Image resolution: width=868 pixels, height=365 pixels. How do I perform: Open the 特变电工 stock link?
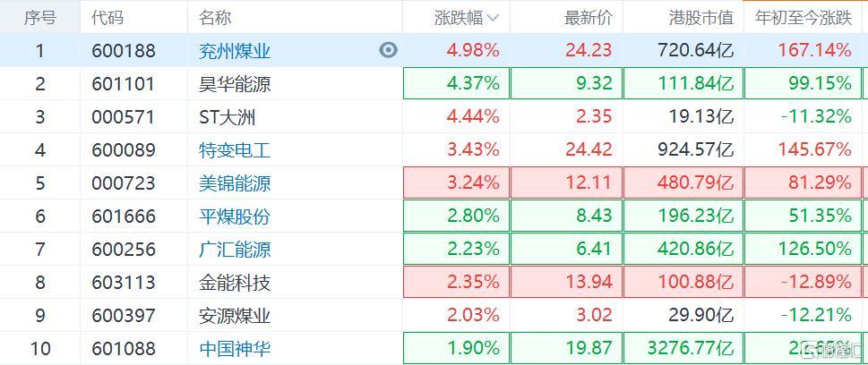point(235,150)
